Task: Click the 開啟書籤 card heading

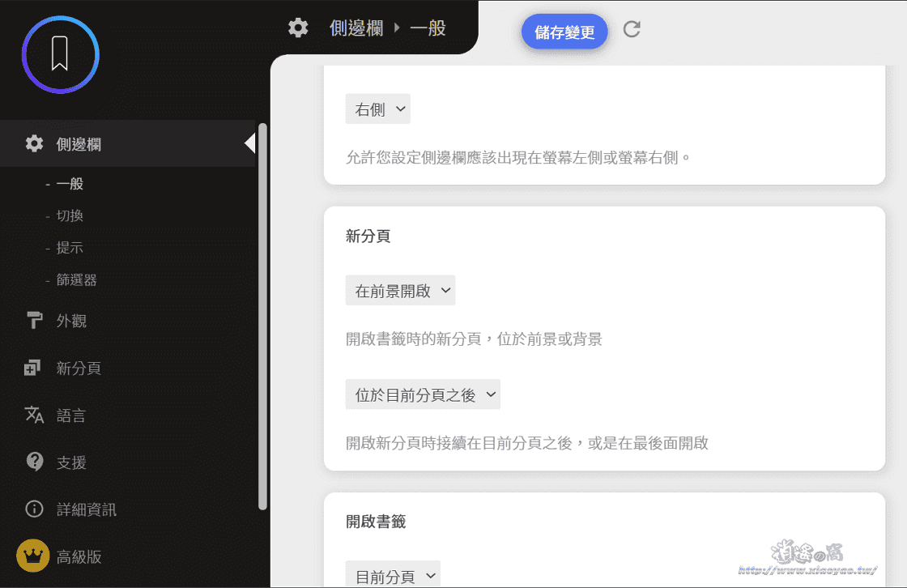Action: pos(376,522)
